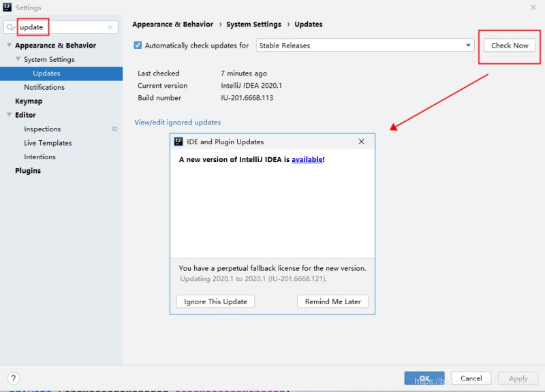Image resolution: width=545 pixels, height=392 pixels.
Task: Open the View/edit ignored updates link
Action: point(177,122)
